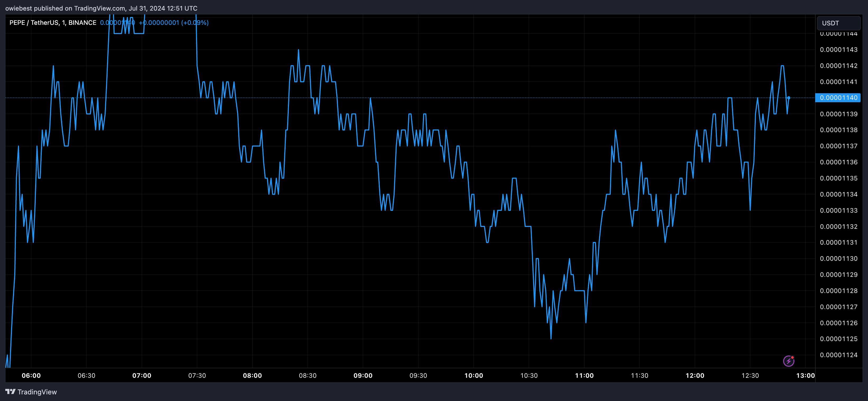
Task: Click the 13:00 time axis label
Action: coord(805,375)
